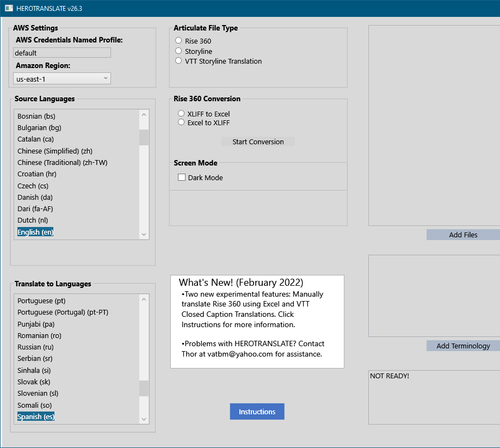Screen dimensions: 500x448
Task: Click the AWS Credentials Named Profile field
Action: 62,53
